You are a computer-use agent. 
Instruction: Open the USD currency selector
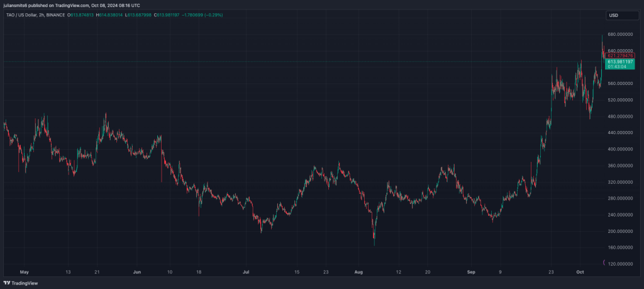[x=622, y=15]
